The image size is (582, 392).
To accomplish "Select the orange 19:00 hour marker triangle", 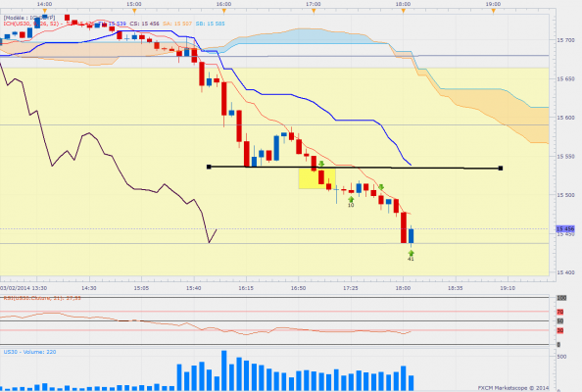I will pyautogui.click(x=493, y=11).
